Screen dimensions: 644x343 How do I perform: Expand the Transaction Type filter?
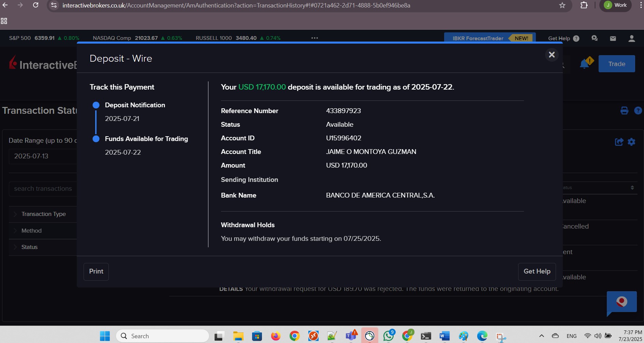tap(43, 214)
